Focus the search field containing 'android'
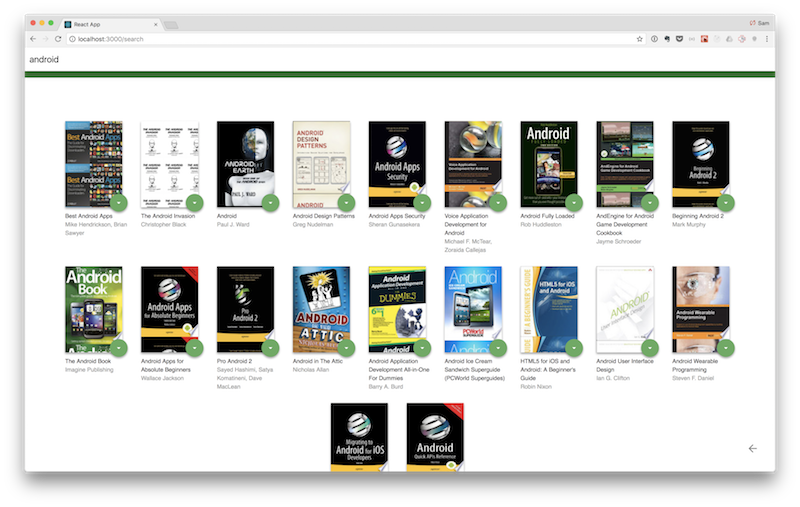Screen dimensions: 800x507 click(399, 60)
